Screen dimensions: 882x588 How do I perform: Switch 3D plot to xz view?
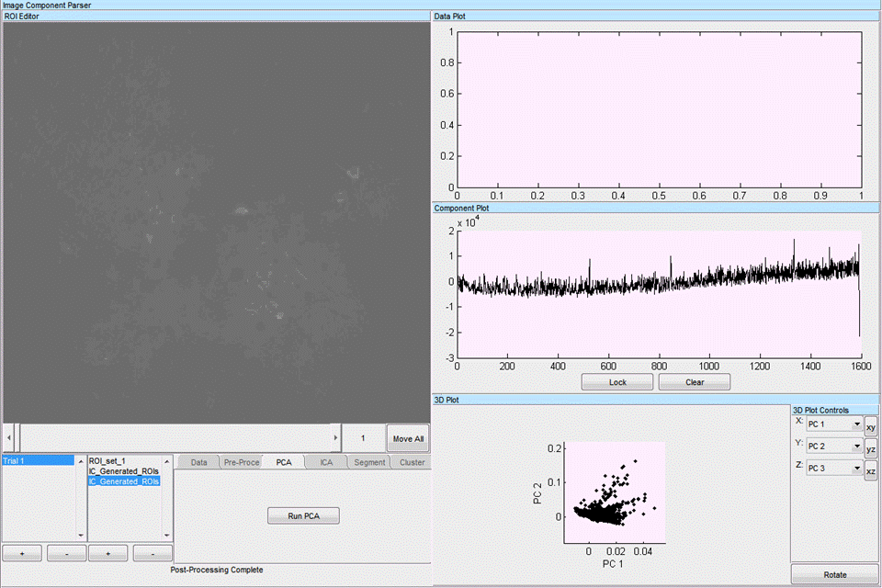[871, 470]
